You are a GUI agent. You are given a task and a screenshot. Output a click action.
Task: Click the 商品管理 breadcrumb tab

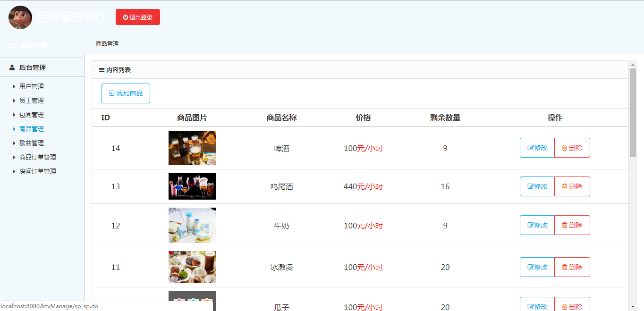pyautogui.click(x=107, y=44)
